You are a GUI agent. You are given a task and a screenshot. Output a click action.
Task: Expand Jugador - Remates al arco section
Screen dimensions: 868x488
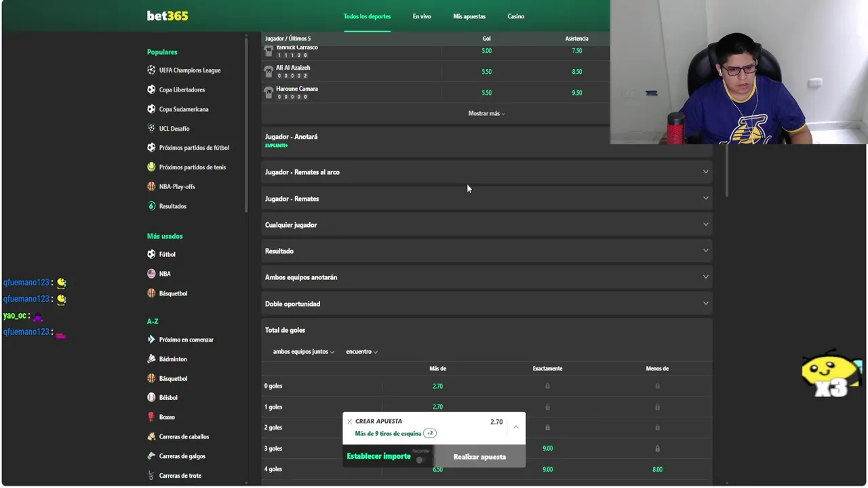coord(486,172)
